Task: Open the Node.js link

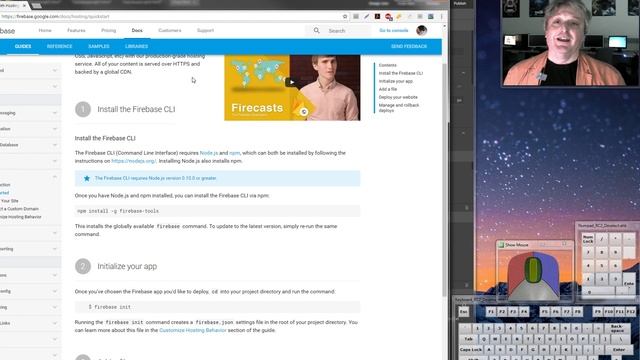Action: (x=209, y=153)
